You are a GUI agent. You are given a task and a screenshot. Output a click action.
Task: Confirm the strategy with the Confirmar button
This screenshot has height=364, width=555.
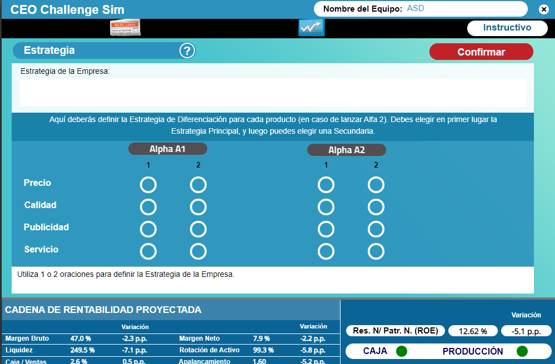coord(481,52)
